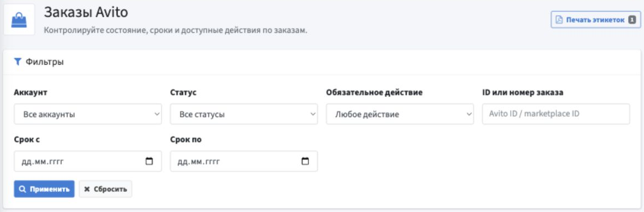
Task: Focus the Avito ID / marketplace ID field
Action: click(x=556, y=114)
